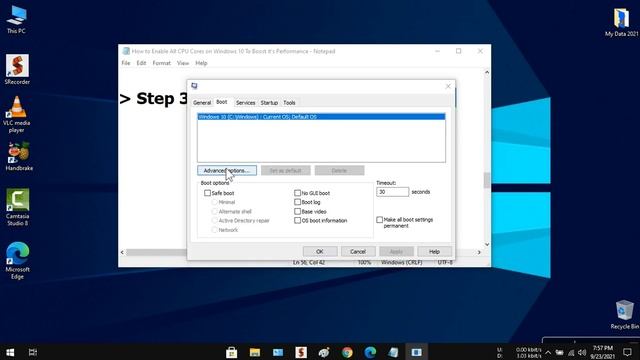Viewport: 640px width, 360px height.
Task: Click OK in System Configuration
Action: tap(320, 251)
